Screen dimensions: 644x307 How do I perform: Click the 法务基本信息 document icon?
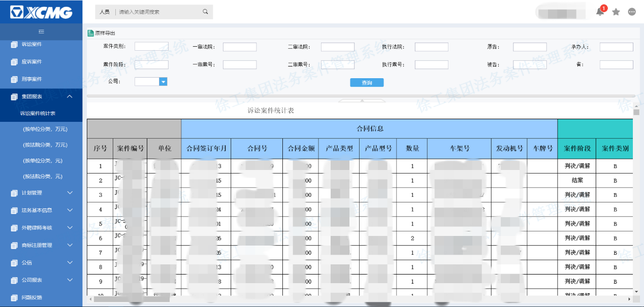coord(14,211)
